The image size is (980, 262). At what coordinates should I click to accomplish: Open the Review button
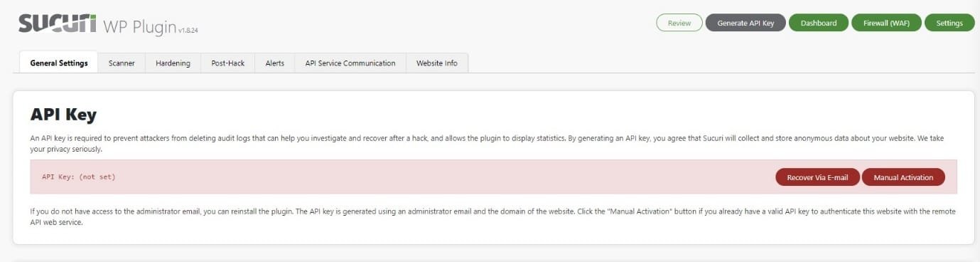(x=679, y=23)
